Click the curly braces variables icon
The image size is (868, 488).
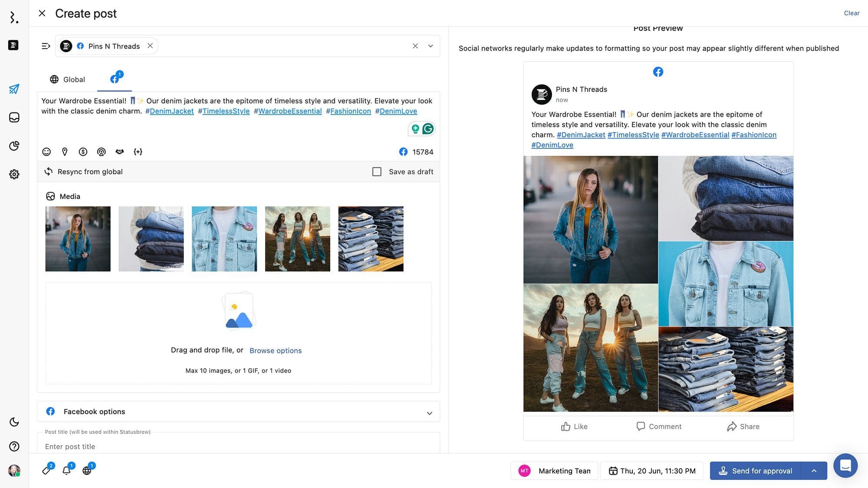138,152
